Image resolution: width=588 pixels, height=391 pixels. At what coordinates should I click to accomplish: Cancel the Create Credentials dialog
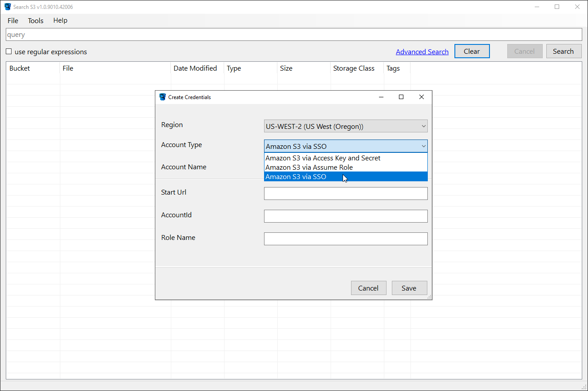click(x=368, y=288)
